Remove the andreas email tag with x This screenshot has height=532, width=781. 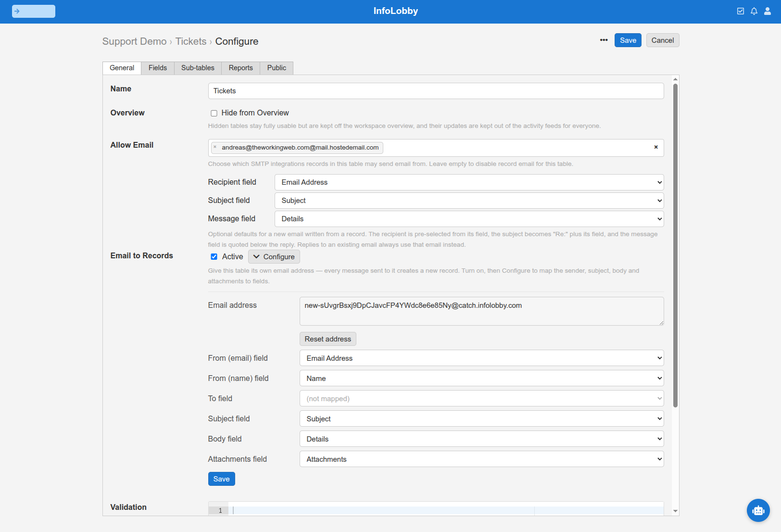click(215, 147)
